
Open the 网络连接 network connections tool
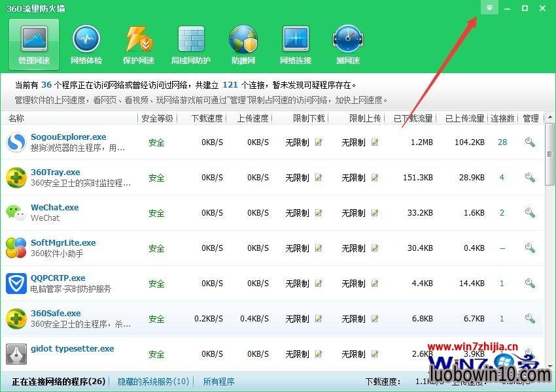pos(296,45)
